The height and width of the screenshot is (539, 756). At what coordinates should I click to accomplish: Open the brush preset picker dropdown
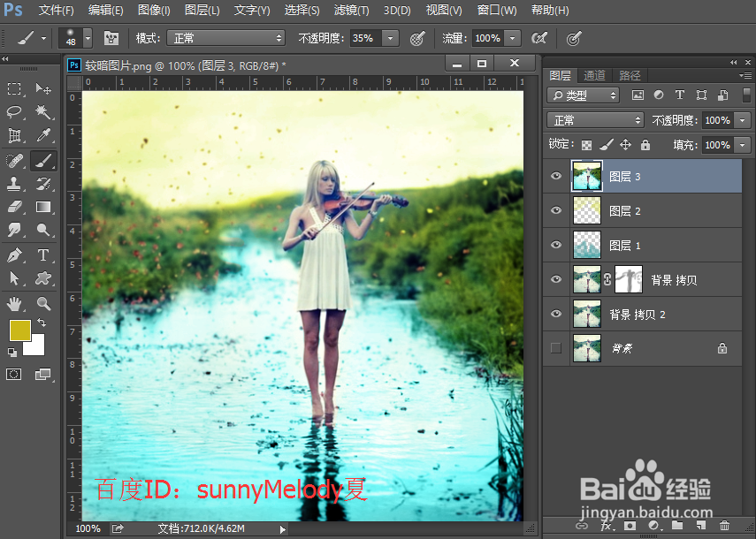coord(88,38)
